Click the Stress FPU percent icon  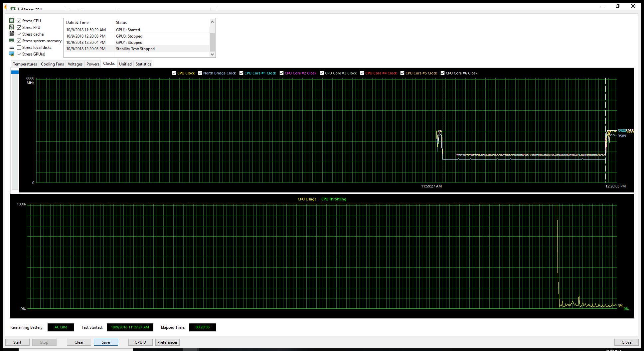[x=12, y=27]
